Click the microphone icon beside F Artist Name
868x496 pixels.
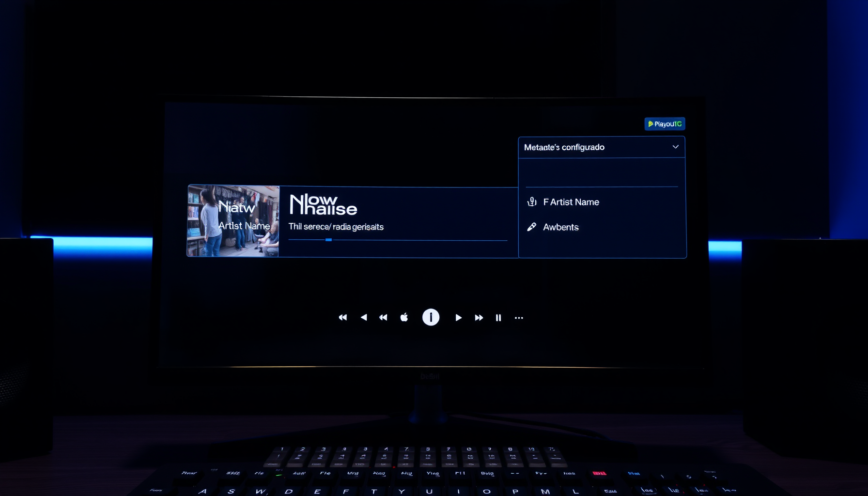pos(532,202)
